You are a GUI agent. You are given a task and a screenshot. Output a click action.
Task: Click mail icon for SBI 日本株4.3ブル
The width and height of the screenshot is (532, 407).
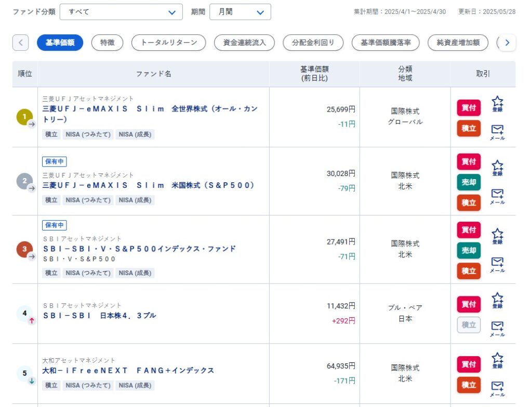point(497,329)
